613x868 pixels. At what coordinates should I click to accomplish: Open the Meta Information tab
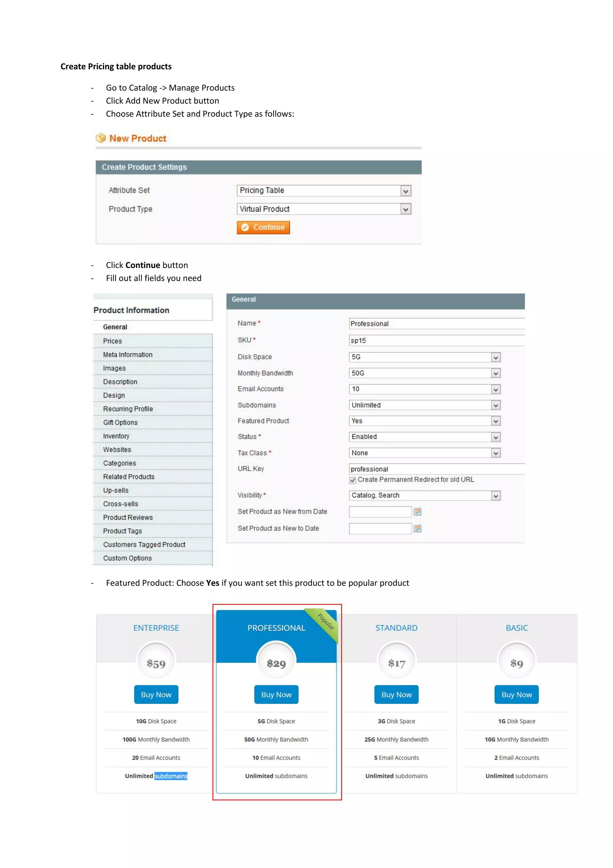tap(153, 355)
